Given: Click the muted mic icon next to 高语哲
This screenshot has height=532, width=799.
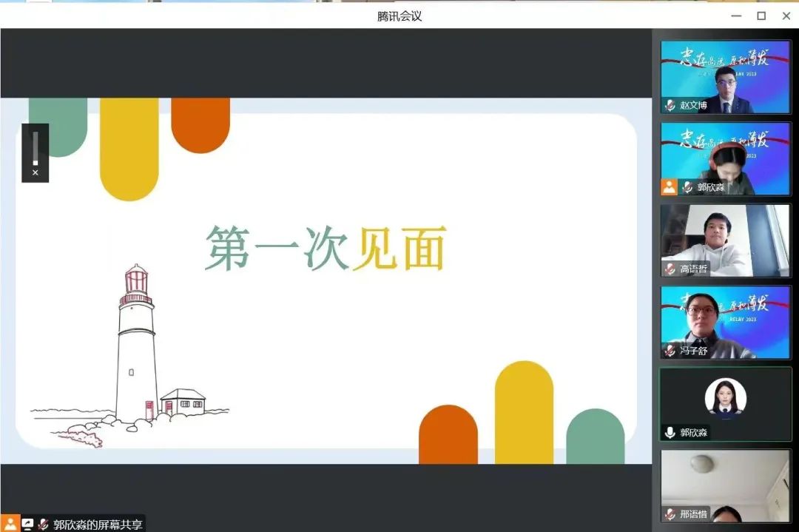Looking at the screenshot, I should coord(670,269).
